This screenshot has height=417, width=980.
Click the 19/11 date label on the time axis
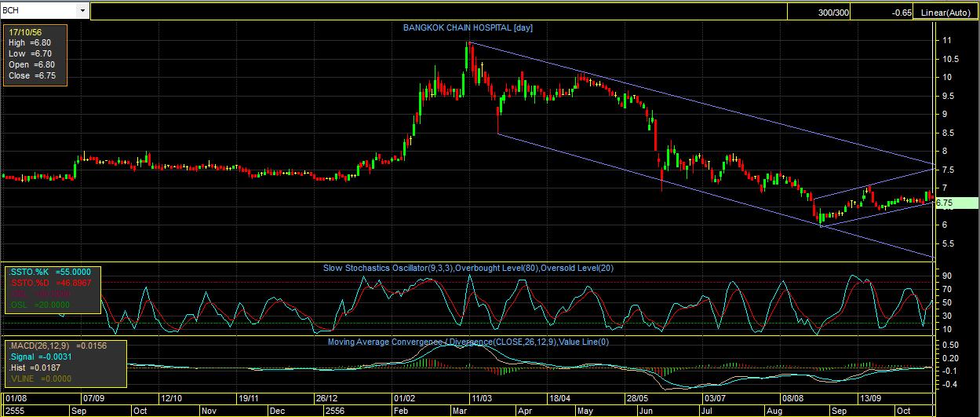click(x=249, y=400)
